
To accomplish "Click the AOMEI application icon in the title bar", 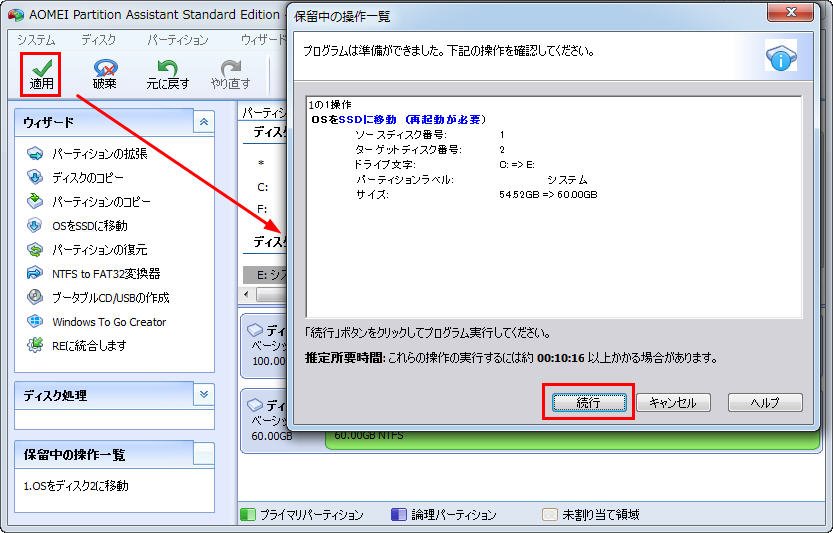I will click(16, 14).
